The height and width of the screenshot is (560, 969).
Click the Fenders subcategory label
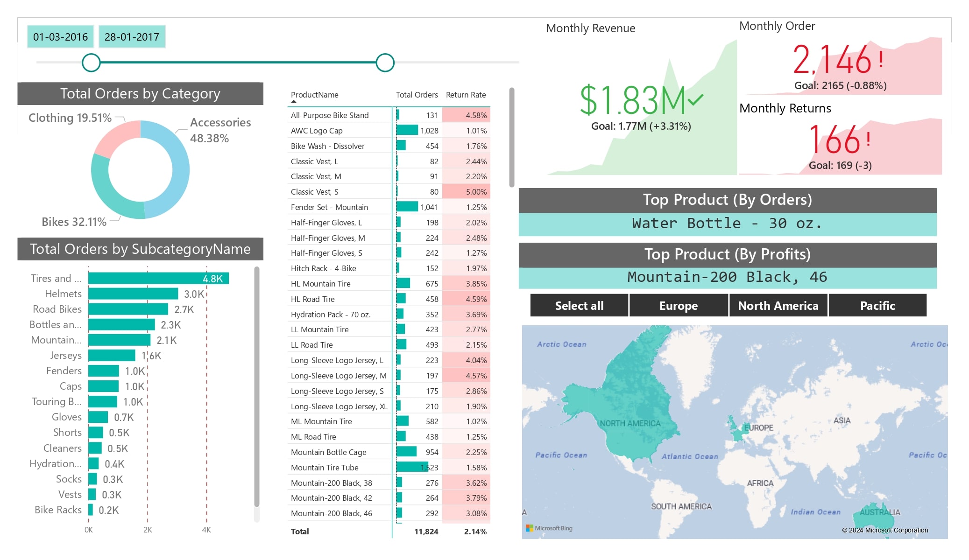tap(64, 371)
